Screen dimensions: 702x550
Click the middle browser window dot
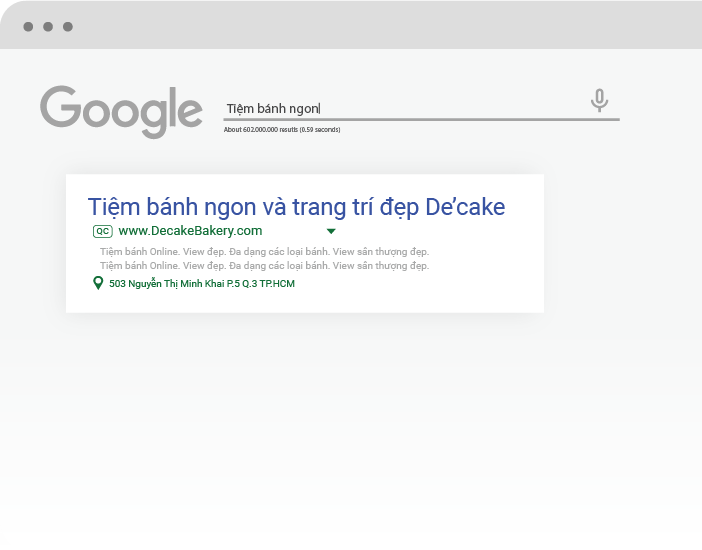pos(48,27)
